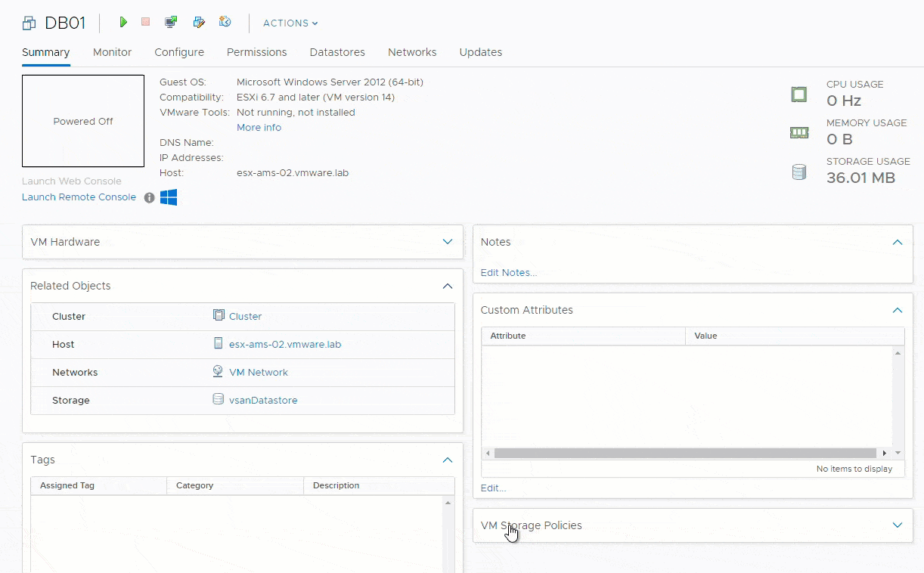The height and width of the screenshot is (573, 924).
Task: Switch to the Monitor tab
Action: point(112,52)
